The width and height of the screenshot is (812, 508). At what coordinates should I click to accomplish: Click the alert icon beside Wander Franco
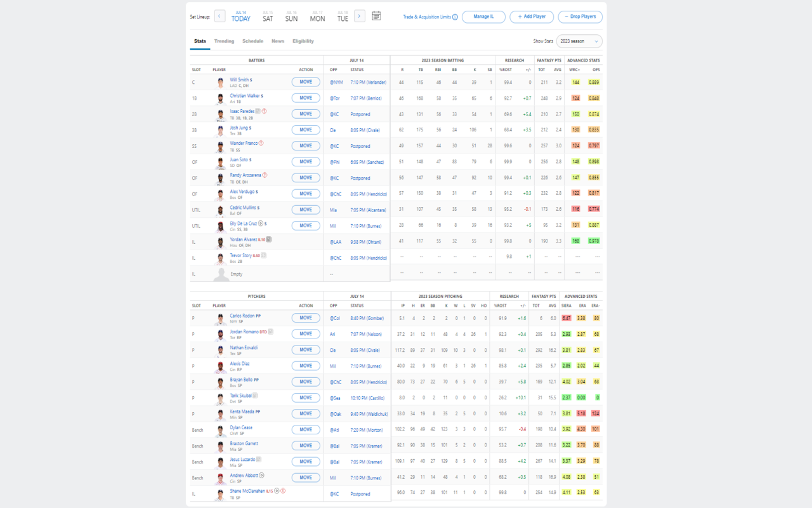pyautogui.click(x=261, y=143)
